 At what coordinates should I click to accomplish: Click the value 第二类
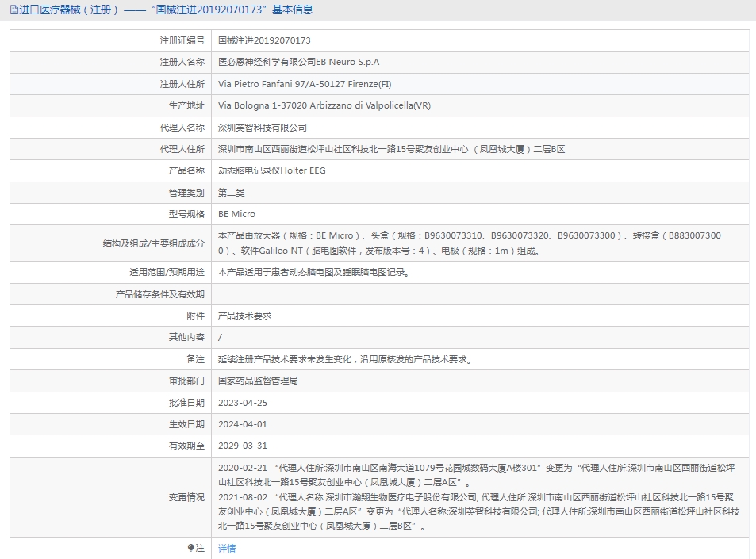[x=232, y=193]
